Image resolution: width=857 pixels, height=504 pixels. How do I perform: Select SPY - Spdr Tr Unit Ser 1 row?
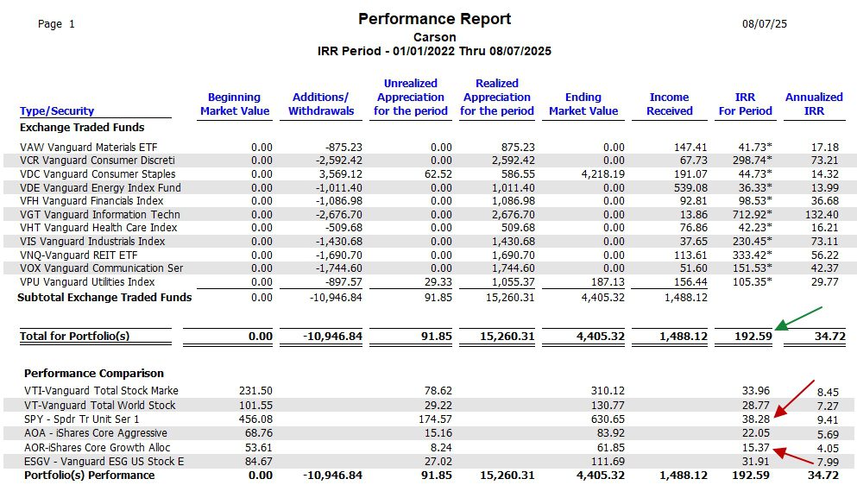pyautogui.click(x=81, y=419)
